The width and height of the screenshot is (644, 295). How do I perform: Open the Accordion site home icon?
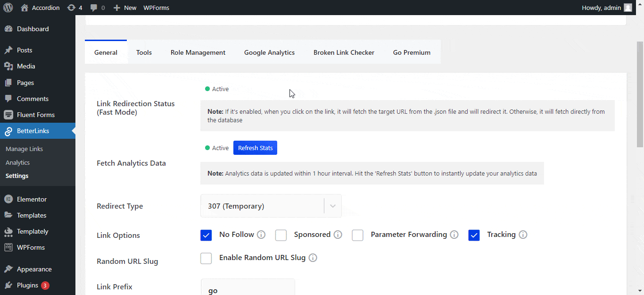(25, 8)
